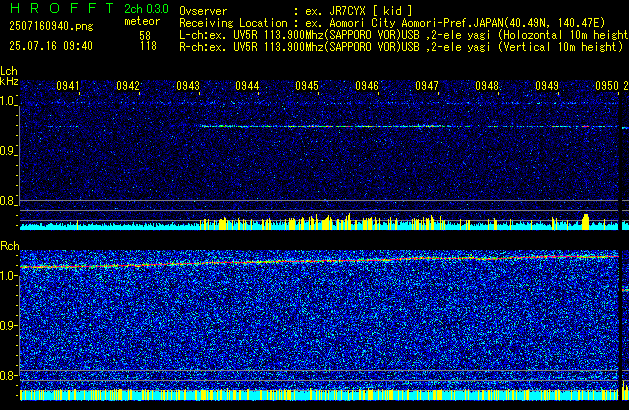Click the kHz axis unit label
Screen dimensions: 629x410
click(9, 81)
